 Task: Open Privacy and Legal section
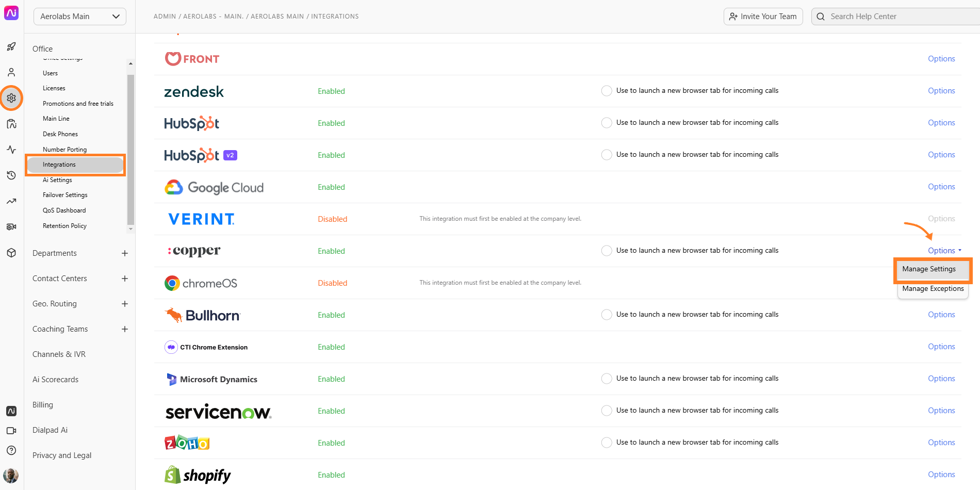pos(62,455)
